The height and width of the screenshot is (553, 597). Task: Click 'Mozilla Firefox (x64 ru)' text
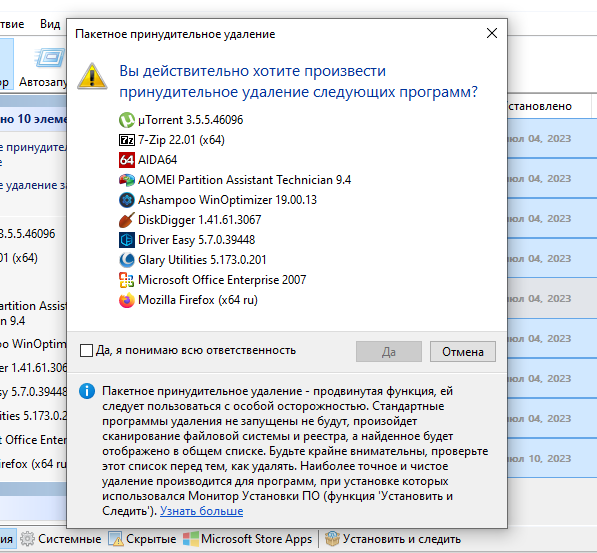(198, 300)
